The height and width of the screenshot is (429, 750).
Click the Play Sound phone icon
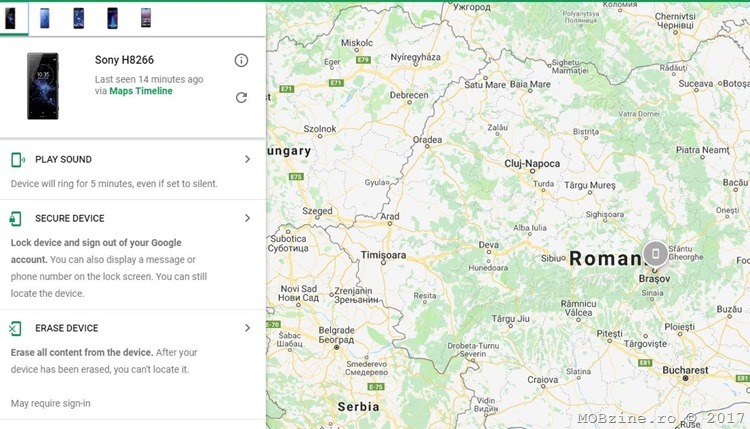18,160
